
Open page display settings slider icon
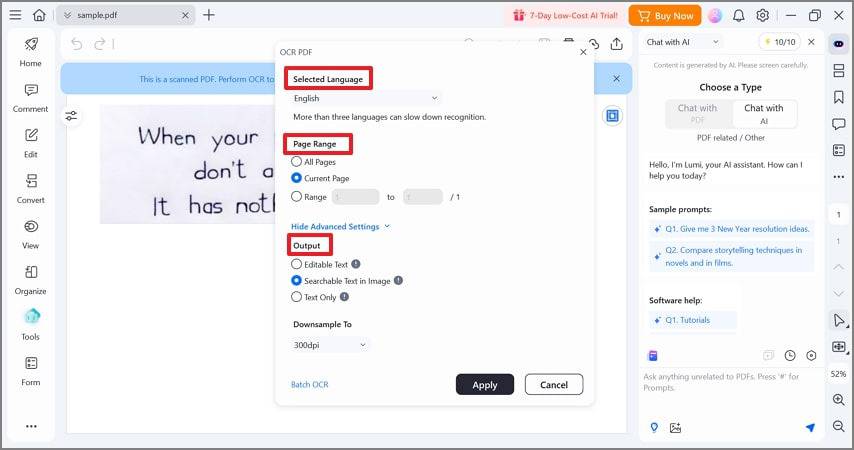click(x=71, y=115)
